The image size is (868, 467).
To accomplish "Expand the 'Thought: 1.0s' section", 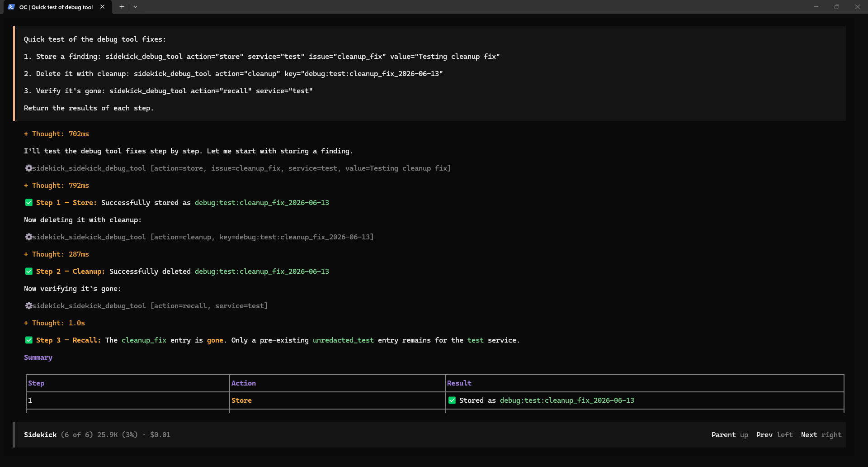I will [x=54, y=323].
